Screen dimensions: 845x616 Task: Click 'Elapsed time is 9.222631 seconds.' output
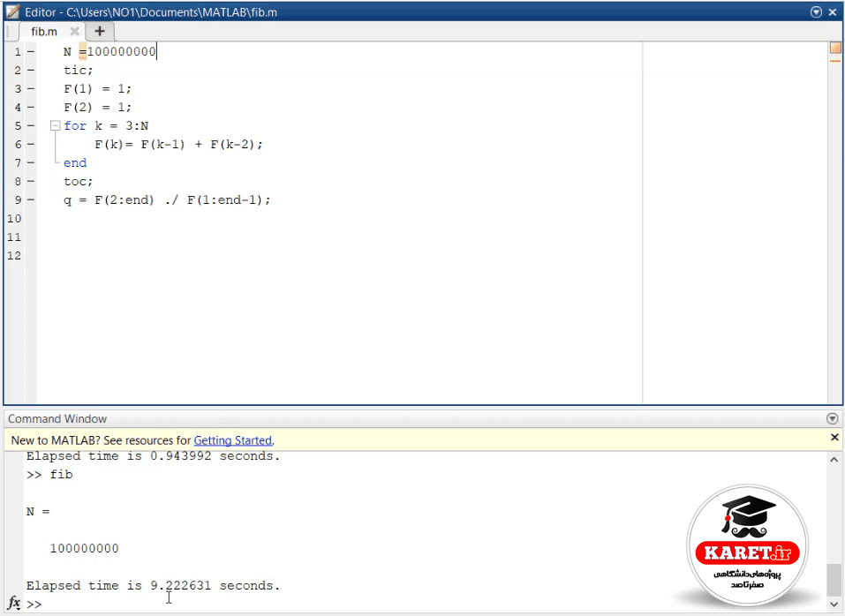tap(154, 585)
